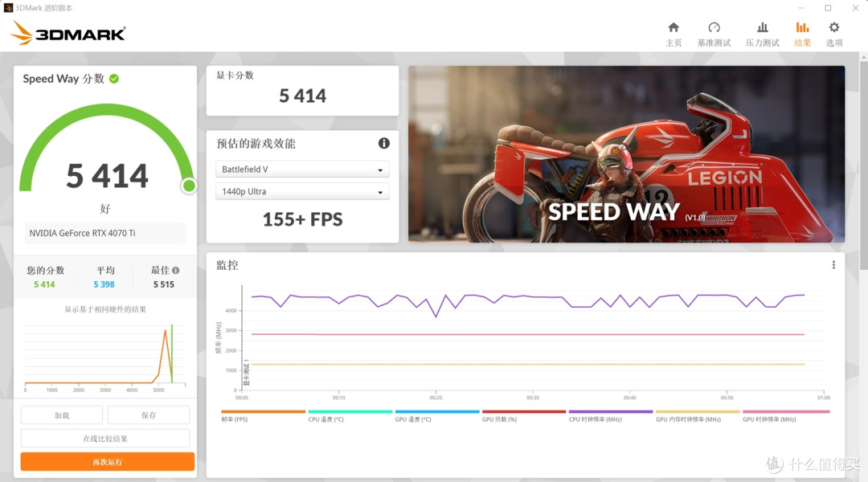Toggle the CPU 温度 (°C) teal legend

coord(350,415)
